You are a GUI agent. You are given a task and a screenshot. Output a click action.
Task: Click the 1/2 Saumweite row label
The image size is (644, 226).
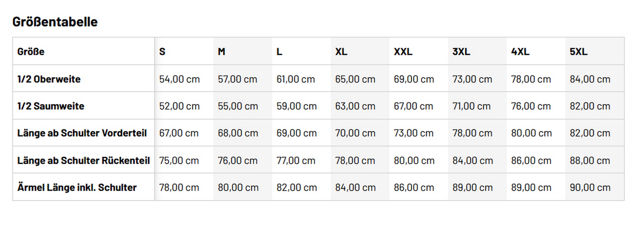(51, 106)
